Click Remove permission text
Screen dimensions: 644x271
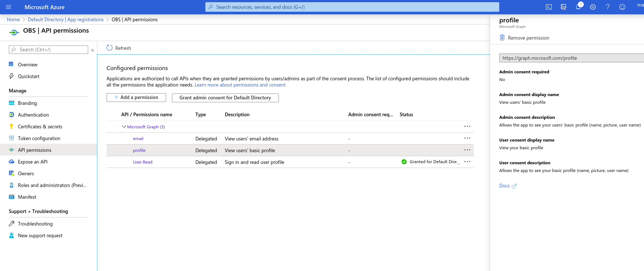529,38
